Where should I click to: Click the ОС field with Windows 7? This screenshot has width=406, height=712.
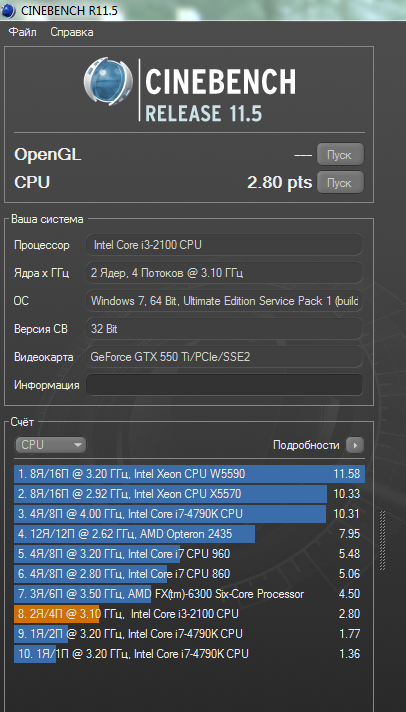coord(224,301)
